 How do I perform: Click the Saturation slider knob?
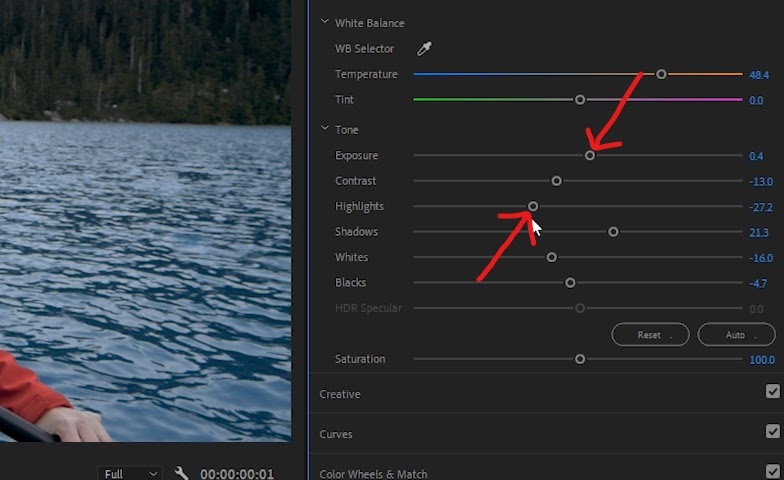pyautogui.click(x=580, y=359)
